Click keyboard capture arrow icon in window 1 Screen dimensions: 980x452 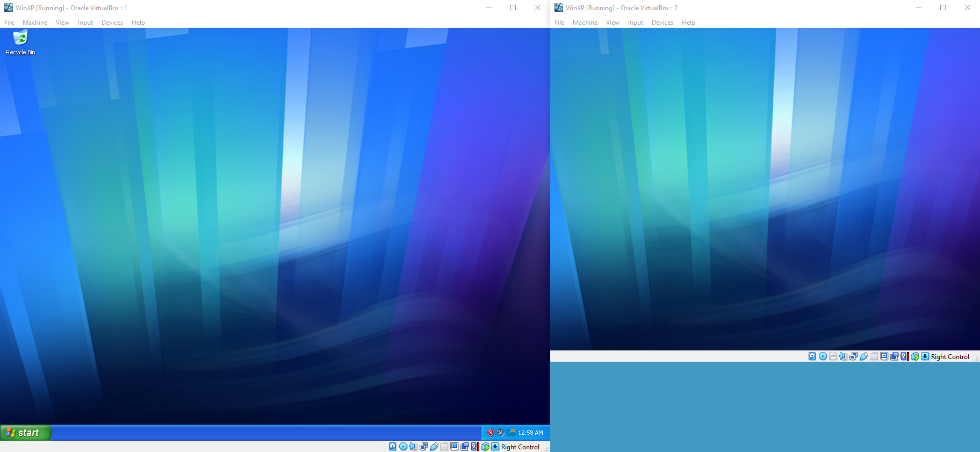(x=495, y=447)
